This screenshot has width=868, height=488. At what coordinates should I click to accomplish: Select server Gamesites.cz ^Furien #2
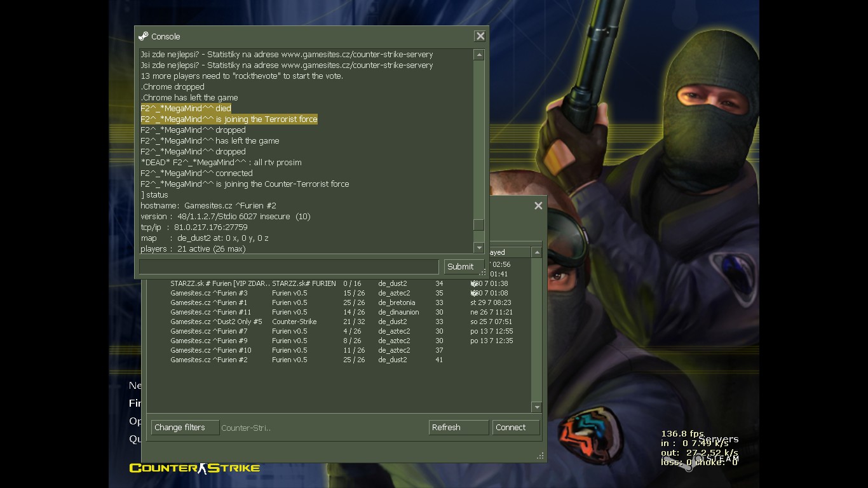[x=339, y=360]
